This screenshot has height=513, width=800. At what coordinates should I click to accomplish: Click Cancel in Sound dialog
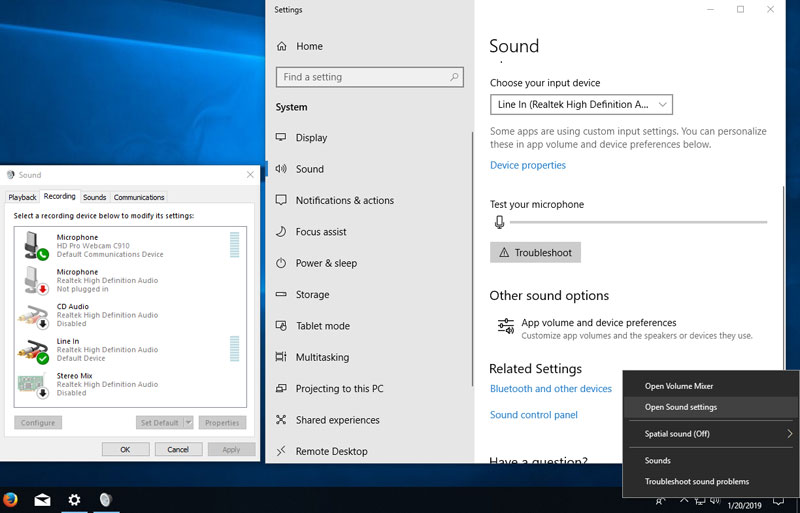click(178, 449)
